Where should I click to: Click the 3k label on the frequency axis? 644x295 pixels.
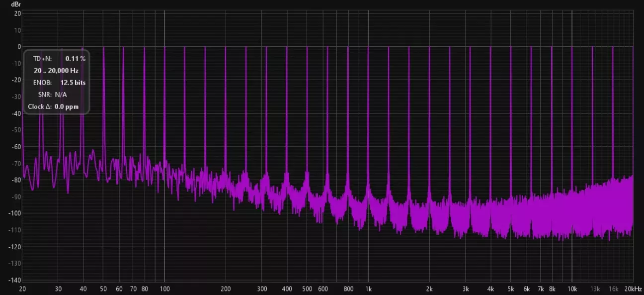click(465, 289)
